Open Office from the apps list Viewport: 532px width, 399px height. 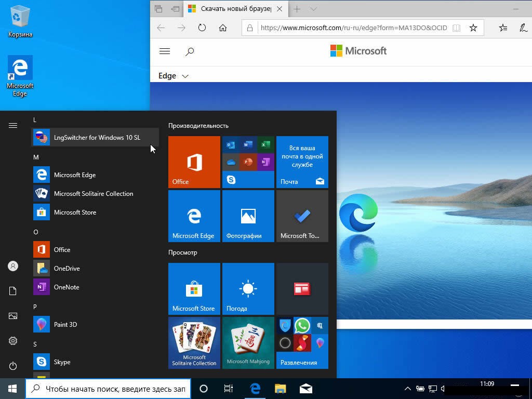click(95, 249)
